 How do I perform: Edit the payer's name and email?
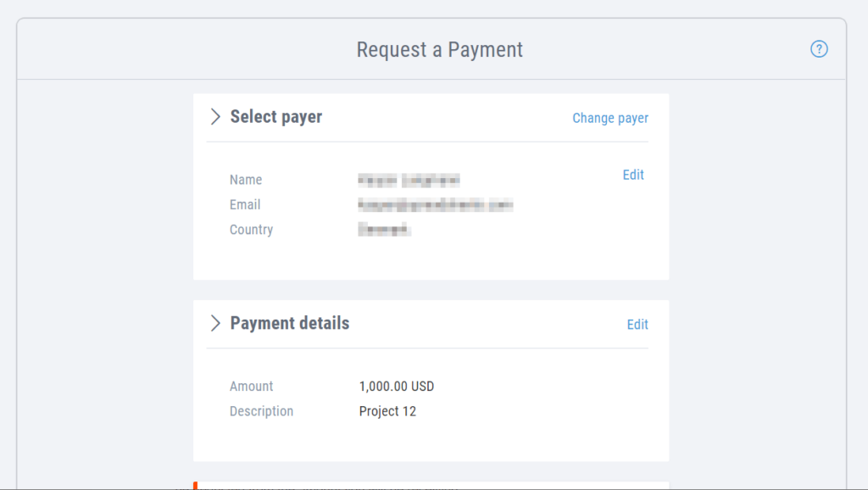633,175
